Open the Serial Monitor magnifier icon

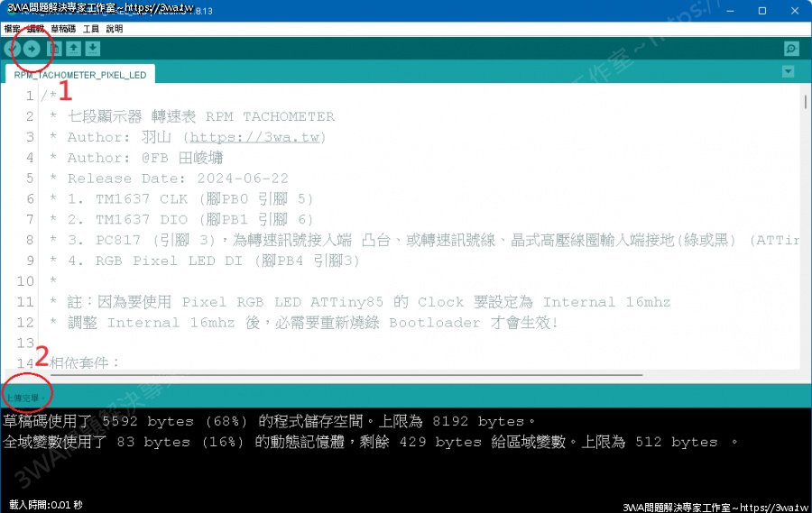pyautogui.click(x=790, y=49)
